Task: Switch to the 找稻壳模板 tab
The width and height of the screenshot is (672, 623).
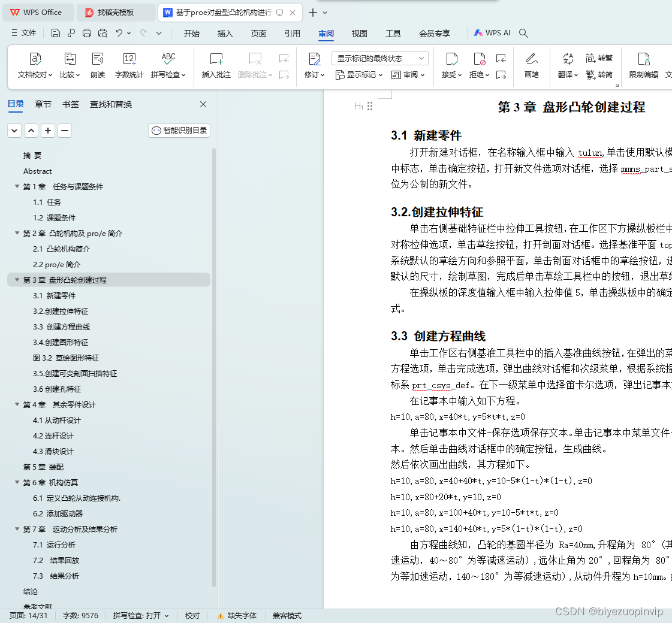Action: [x=116, y=13]
